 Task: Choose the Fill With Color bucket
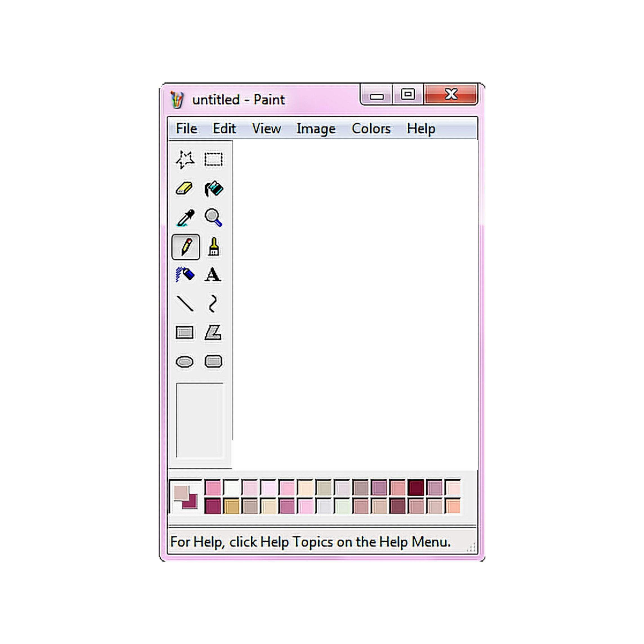(214, 189)
